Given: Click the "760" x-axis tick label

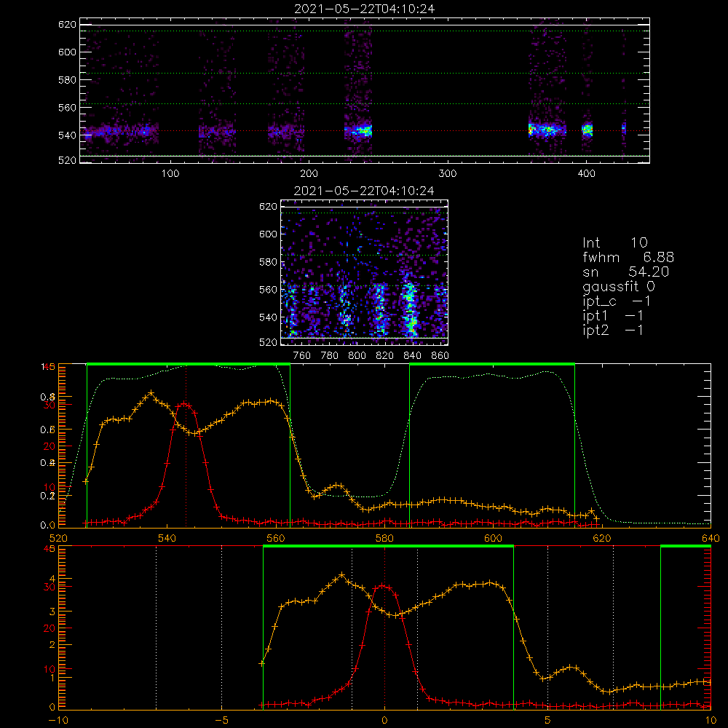Looking at the screenshot, I should pos(302,356).
